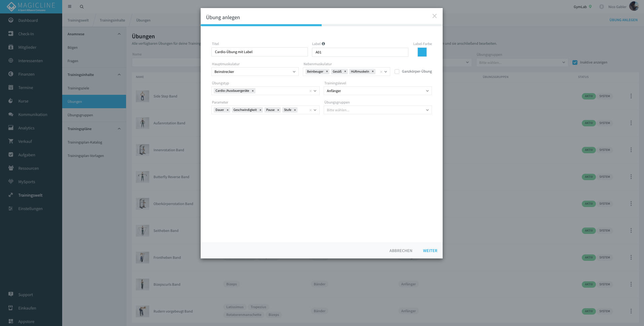Remove the Beinbeuger tag
The width and height of the screenshot is (644, 326).
point(327,72)
